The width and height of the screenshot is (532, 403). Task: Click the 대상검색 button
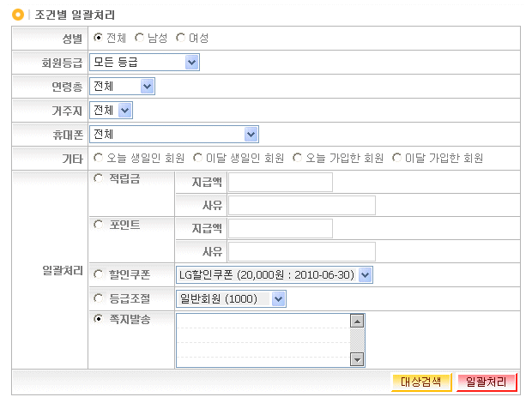(420, 382)
